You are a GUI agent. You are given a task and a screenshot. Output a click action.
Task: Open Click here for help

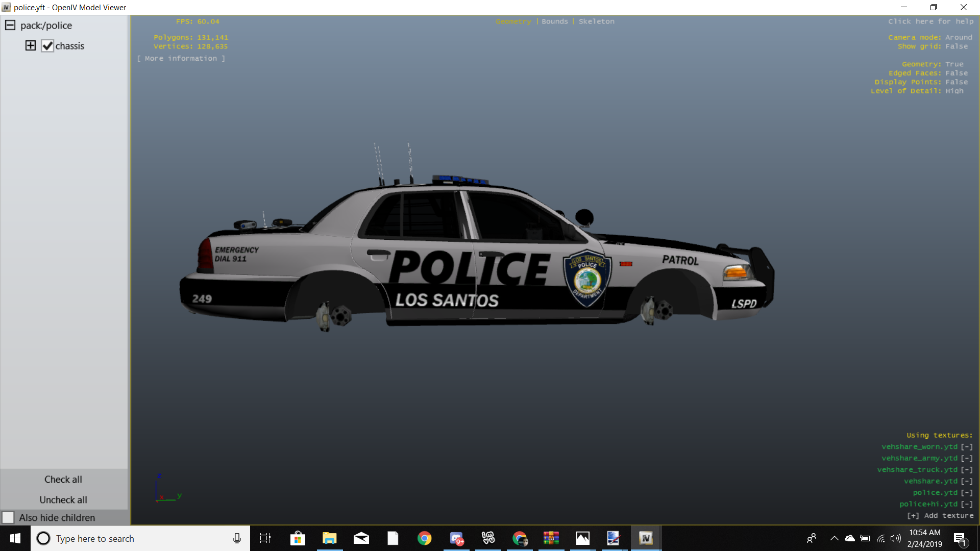coord(930,21)
